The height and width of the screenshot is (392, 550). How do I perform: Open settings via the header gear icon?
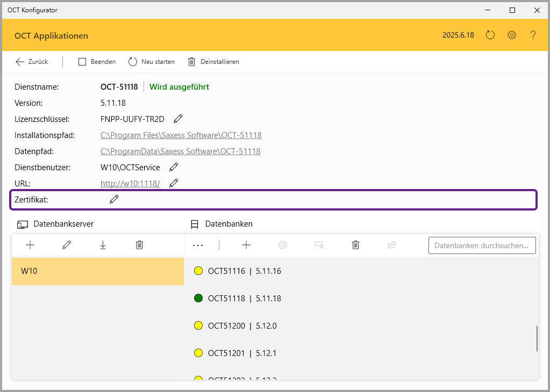tap(512, 35)
